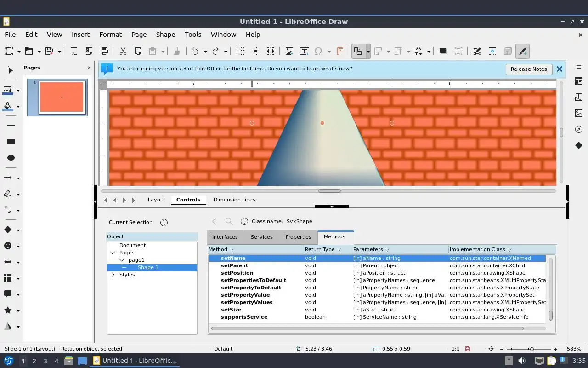The height and width of the screenshot is (368, 588).
Task: Open the Paste dropdown arrow
Action: tap(164, 52)
